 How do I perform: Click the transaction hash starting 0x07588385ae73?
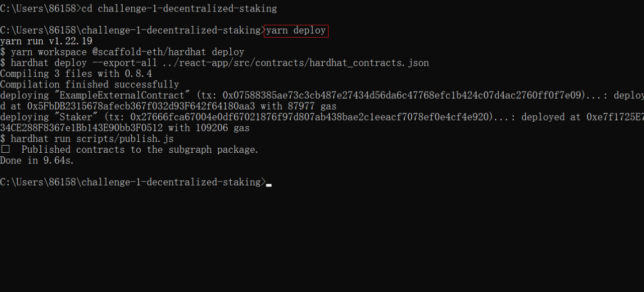[x=403, y=95]
